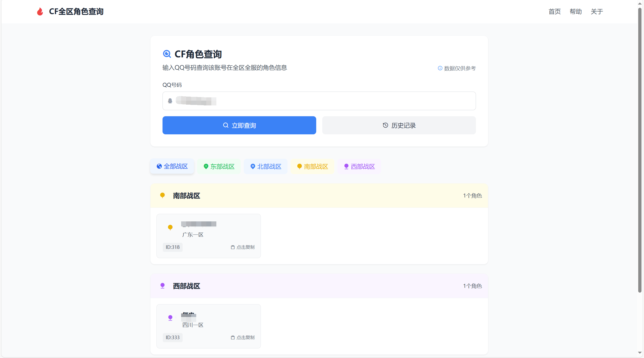Focus the QQ号码 input field

tap(319, 101)
